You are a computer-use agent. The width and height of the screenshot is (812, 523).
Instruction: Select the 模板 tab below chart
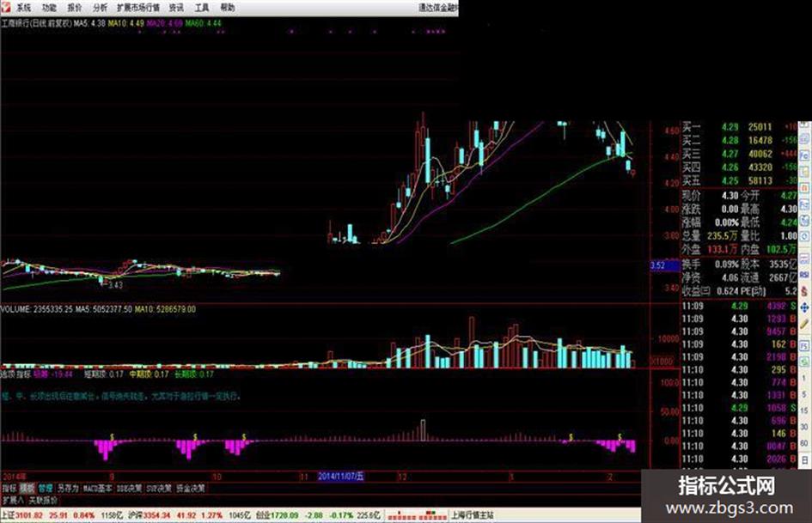click(x=27, y=489)
